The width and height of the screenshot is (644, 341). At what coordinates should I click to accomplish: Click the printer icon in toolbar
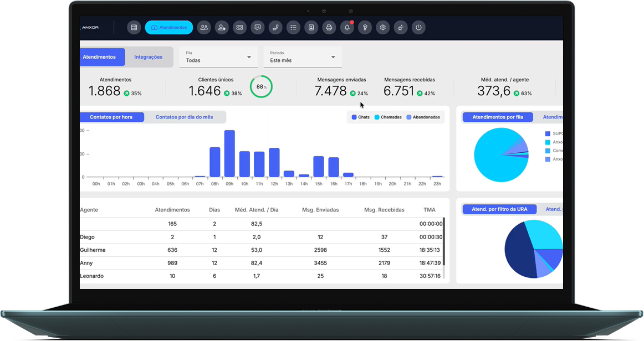[x=329, y=28]
